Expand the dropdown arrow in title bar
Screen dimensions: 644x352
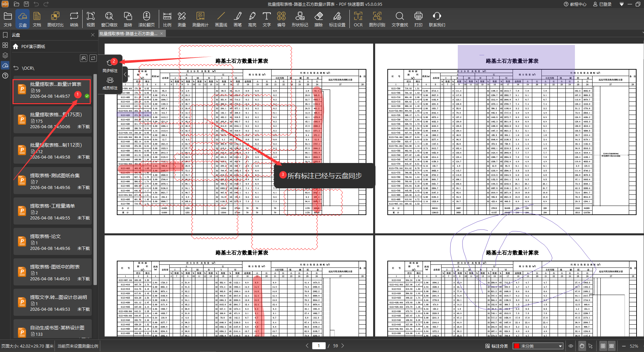point(621,4)
